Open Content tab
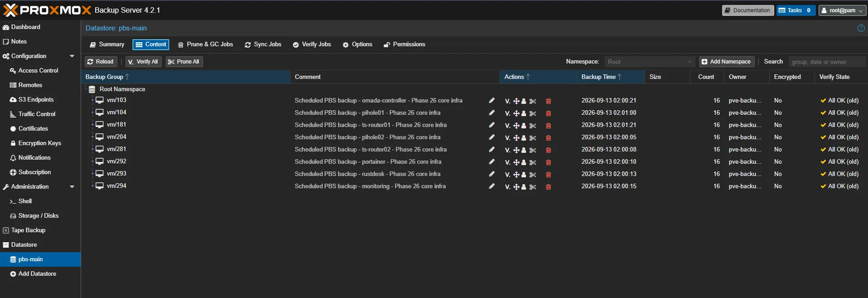 tap(151, 44)
